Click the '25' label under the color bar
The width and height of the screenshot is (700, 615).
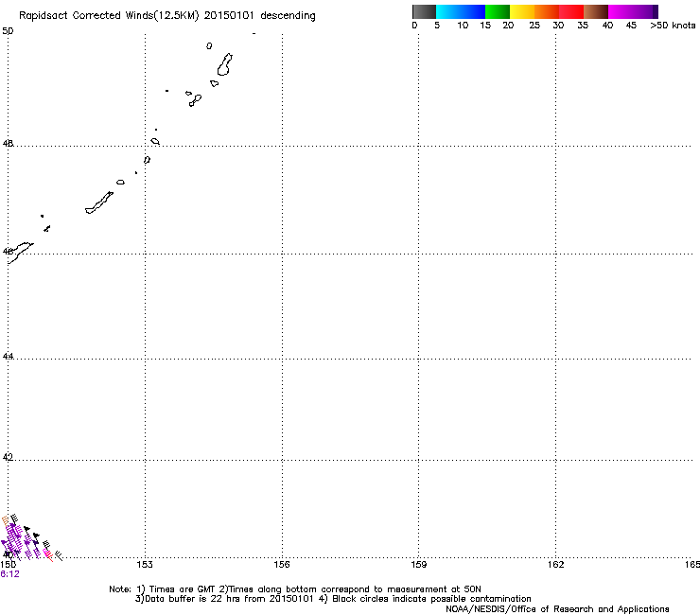pyautogui.click(x=534, y=26)
